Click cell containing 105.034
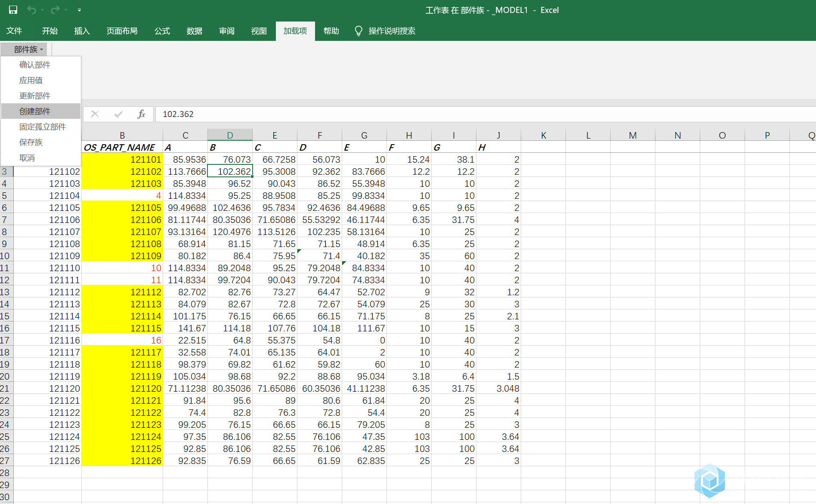The height and width of the screenshot is (504, 816). [x=185, y=377]
